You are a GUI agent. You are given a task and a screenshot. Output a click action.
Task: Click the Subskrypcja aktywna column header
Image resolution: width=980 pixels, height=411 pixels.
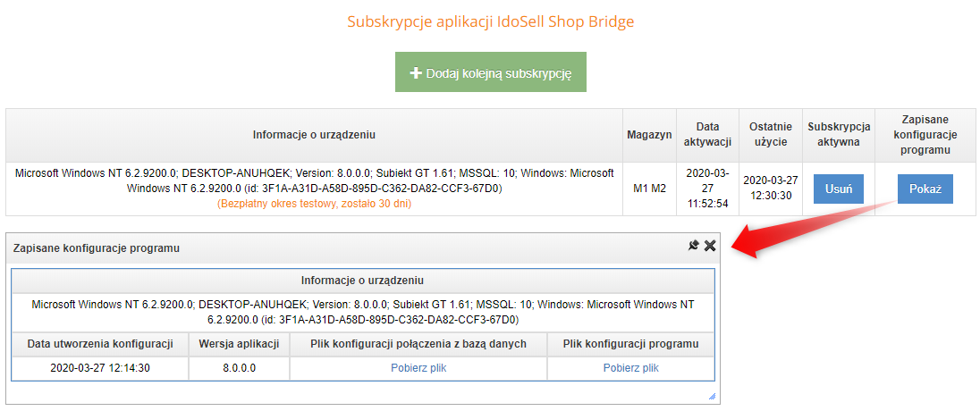click(x=839, y=134)
